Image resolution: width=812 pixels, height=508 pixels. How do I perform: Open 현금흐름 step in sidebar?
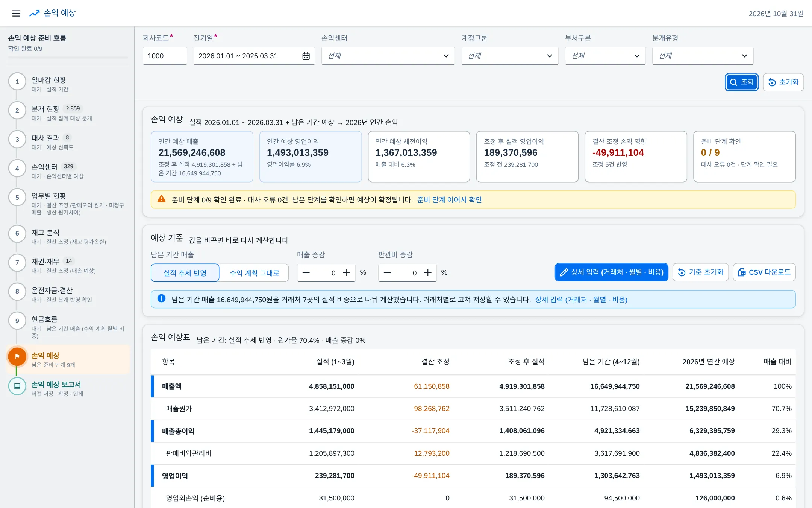(68, 327)
